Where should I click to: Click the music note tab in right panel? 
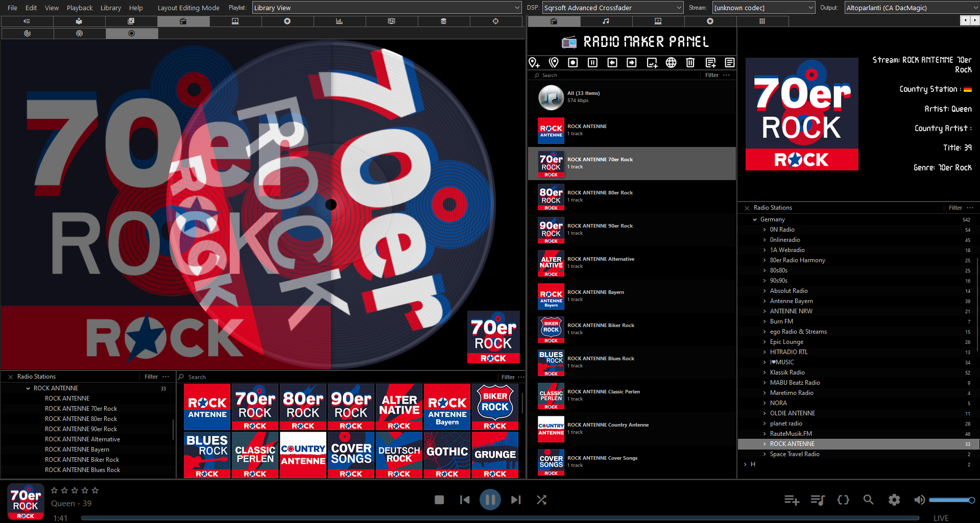606,21
